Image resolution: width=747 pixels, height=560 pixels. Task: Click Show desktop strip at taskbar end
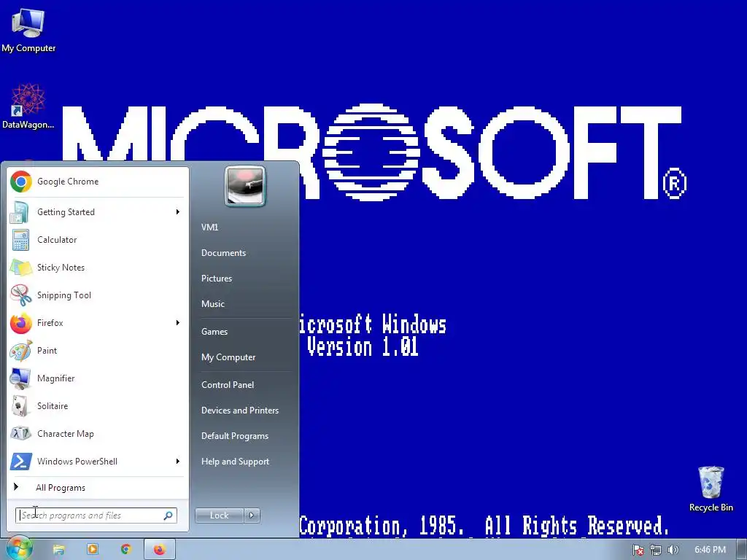[743, 550]
